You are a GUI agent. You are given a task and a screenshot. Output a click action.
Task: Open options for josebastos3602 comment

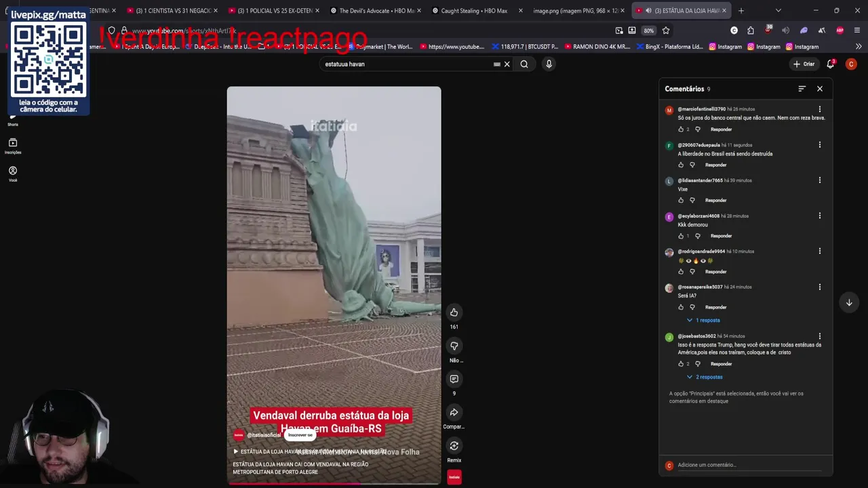[819, 336]
